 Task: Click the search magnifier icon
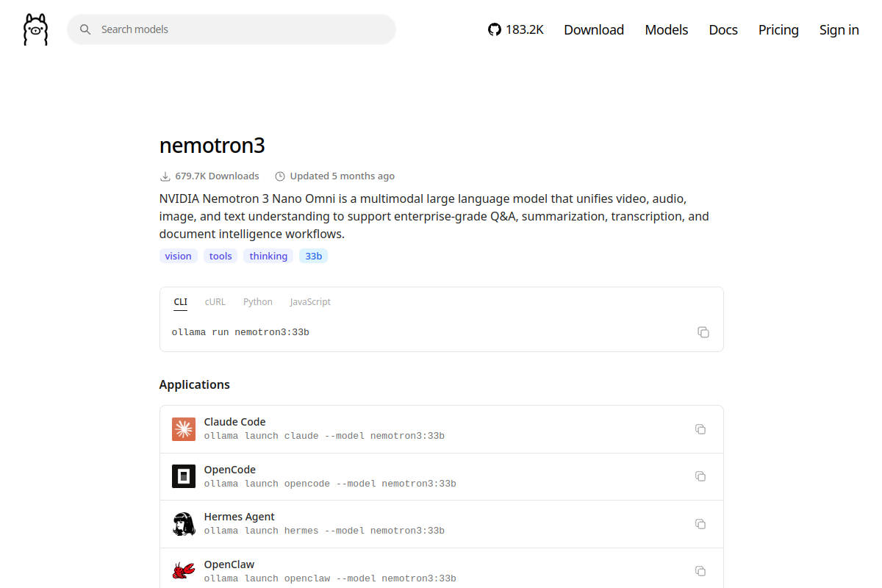click(x=85, y=29)
